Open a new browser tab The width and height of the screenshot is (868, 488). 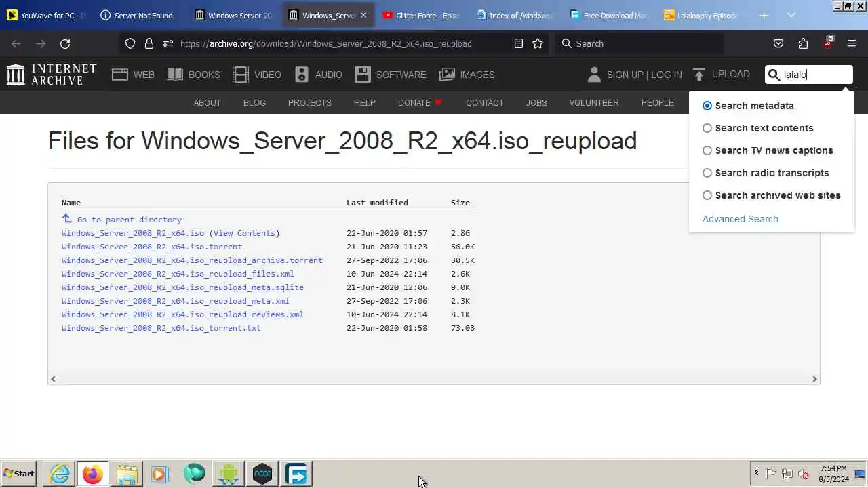(764, 15)
